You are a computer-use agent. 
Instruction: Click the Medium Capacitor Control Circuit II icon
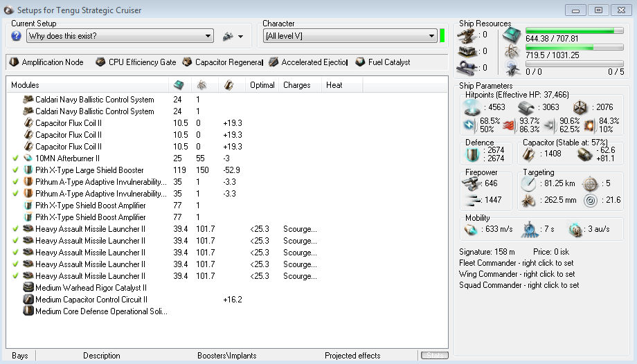(28, 300)
